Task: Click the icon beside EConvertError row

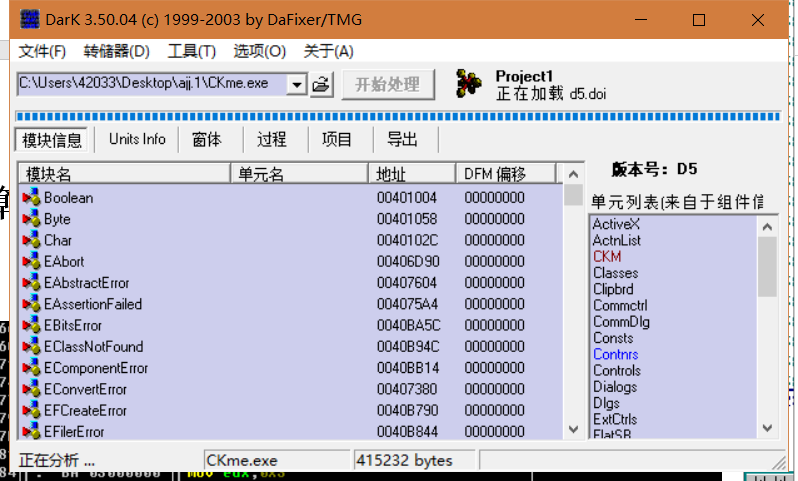Action: pyautogui.click(x=31, y=389)
